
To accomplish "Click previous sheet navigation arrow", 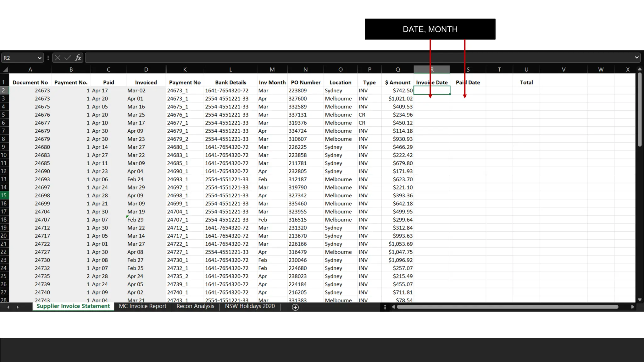I will [8, 307].
